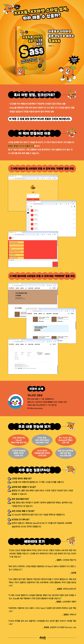84x644 pixels.
Task: Click the heading "혹시 이런 경험, 있으신가요?"
Action: [34, 95]
